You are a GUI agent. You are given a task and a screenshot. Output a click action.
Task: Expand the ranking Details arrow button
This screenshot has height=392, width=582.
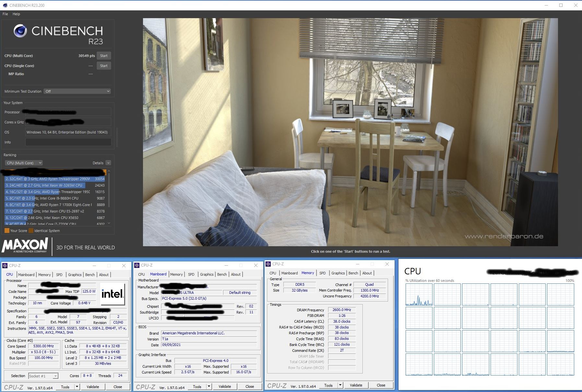[x=108, y=163]
